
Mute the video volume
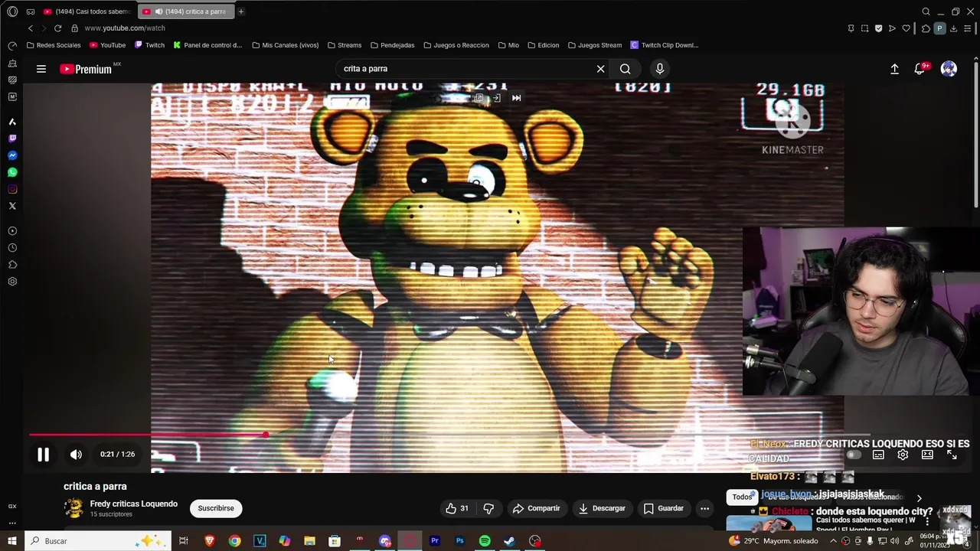[76, 455]
